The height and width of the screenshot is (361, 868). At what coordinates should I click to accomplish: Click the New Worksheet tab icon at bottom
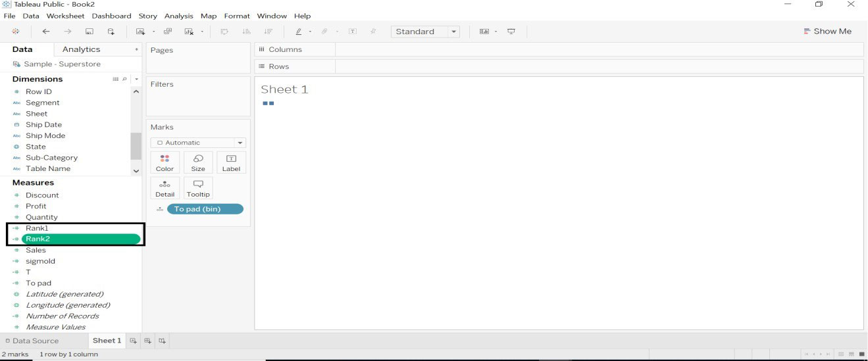click(x=133, y=341)
